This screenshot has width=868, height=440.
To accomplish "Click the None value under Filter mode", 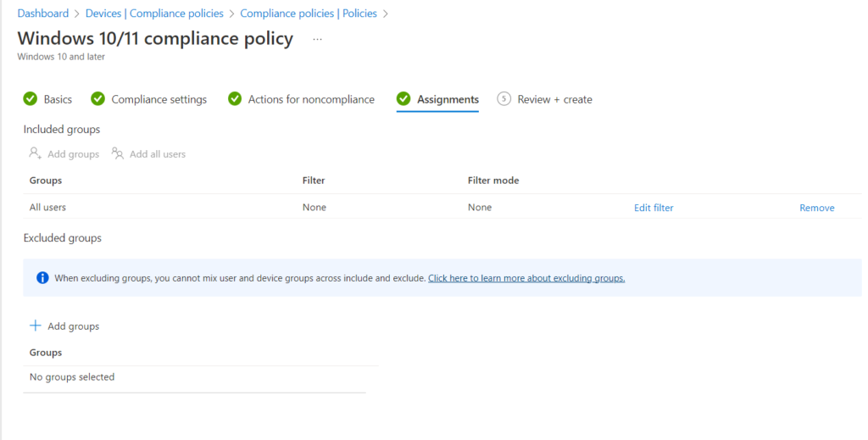I will 480,207.
